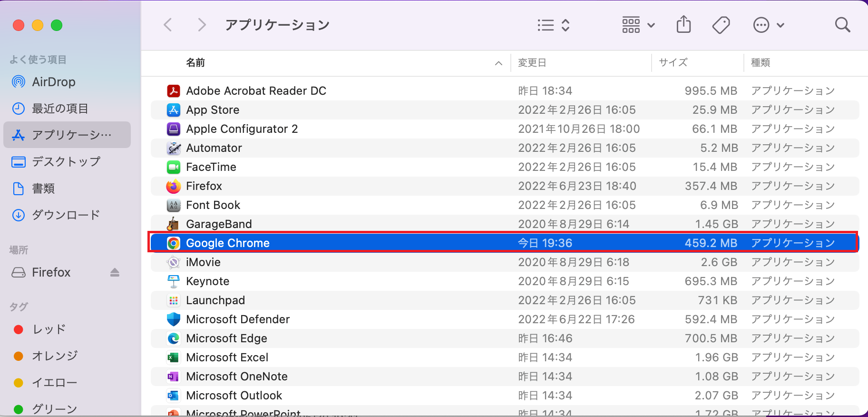Select the Automator robot icon

[174, 148]
